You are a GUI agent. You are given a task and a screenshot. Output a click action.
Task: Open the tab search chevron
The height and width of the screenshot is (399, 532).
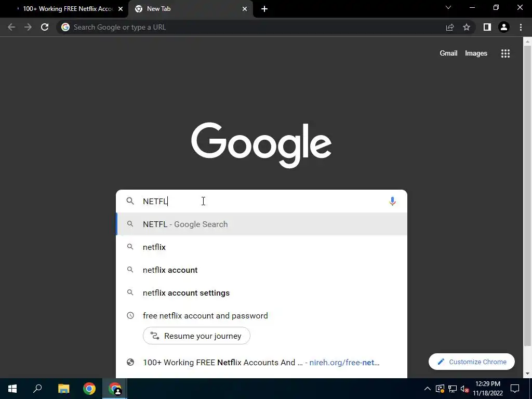point(448,7)
